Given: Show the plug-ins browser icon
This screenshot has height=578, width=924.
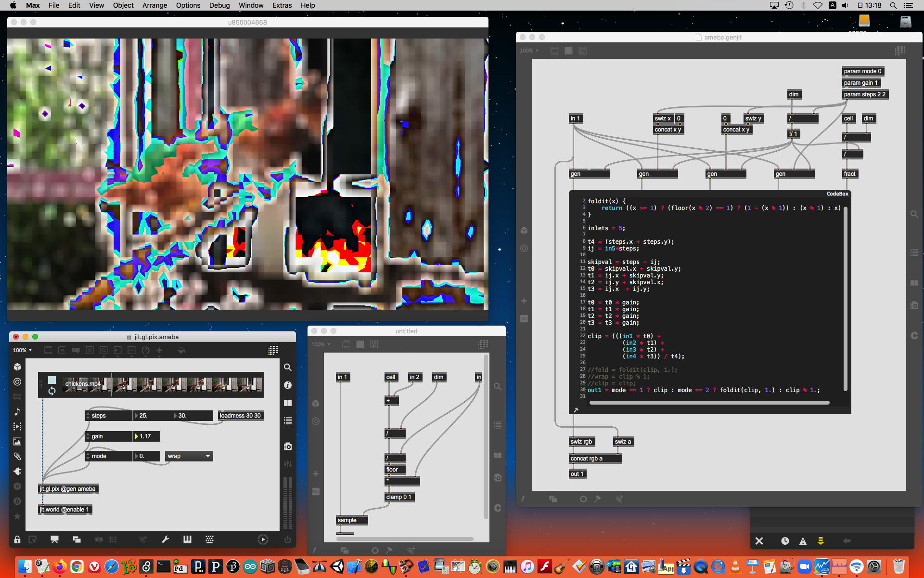Looking at the screenshot, I should pyautogui.click(x=17, y=472).
